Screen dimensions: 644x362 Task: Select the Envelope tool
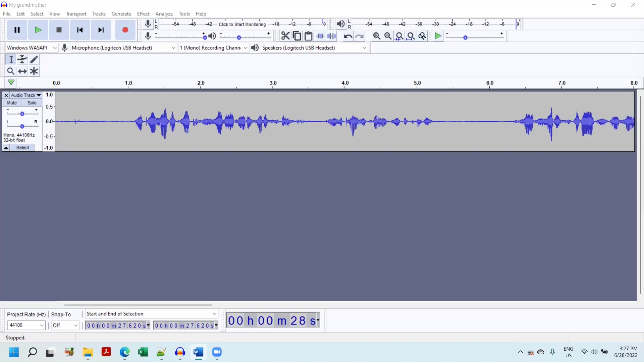[22, 59]
